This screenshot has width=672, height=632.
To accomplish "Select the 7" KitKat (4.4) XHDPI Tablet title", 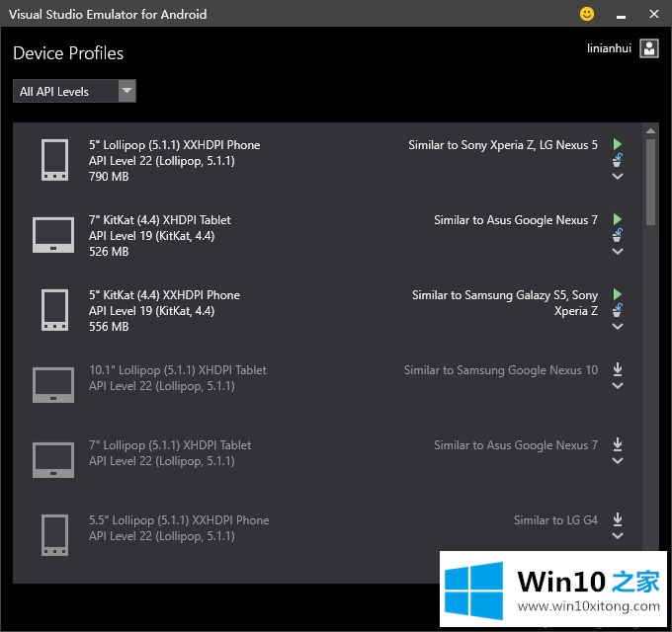I will click(x=160, y=220).
